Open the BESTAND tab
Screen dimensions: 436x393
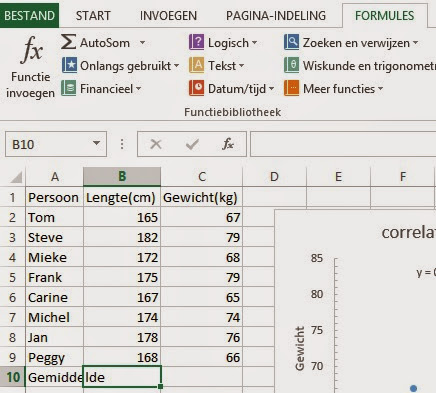[x=29, y=15]
